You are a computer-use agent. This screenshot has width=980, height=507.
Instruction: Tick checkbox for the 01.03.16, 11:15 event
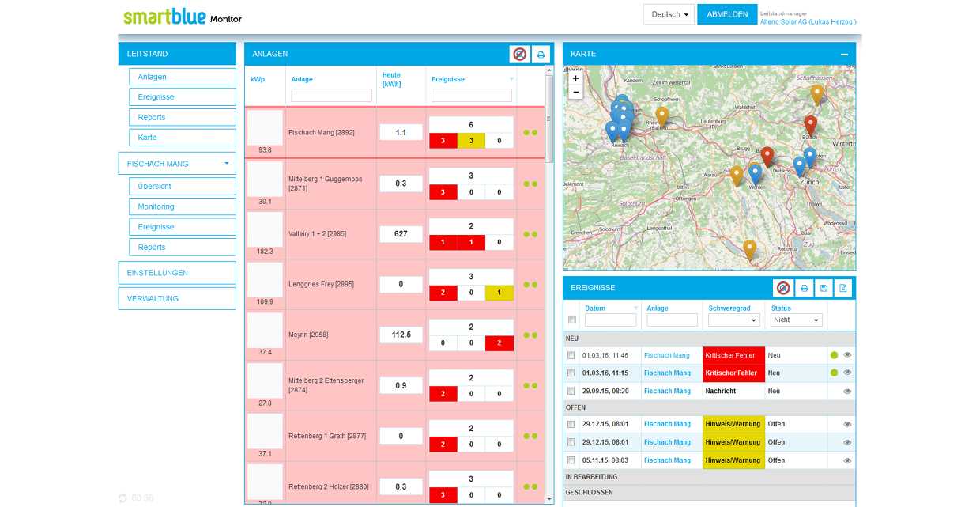click(571, 373)
